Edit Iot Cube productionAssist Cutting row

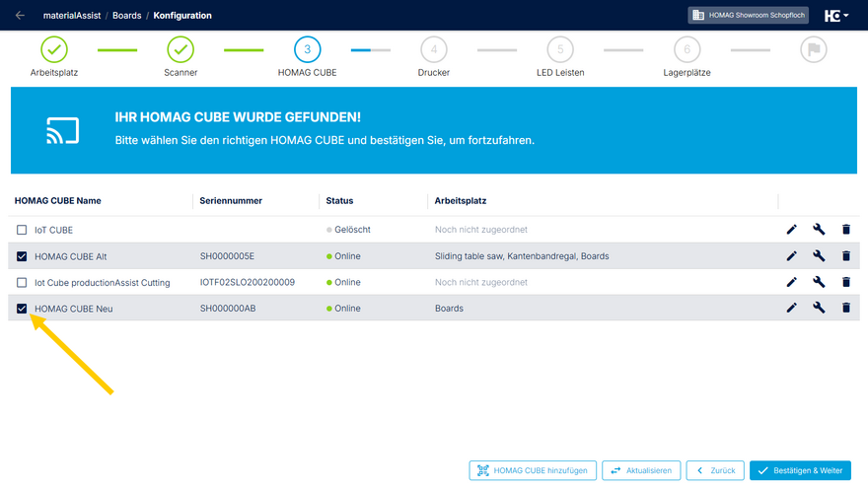[x=792, y=282]
